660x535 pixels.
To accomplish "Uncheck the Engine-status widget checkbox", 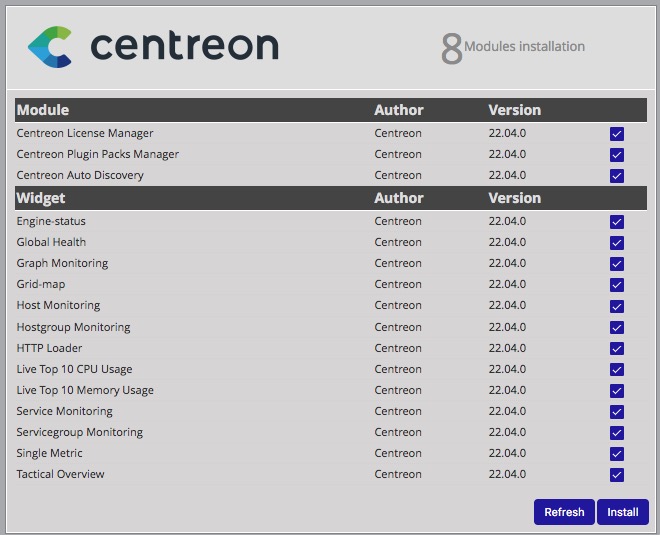I will (617, 222).
